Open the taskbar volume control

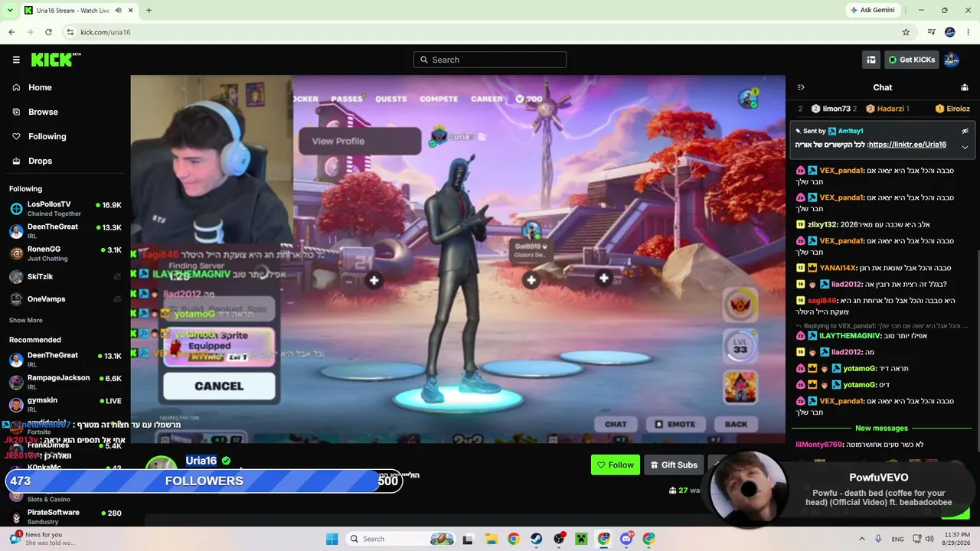click(x=929, y=539)
